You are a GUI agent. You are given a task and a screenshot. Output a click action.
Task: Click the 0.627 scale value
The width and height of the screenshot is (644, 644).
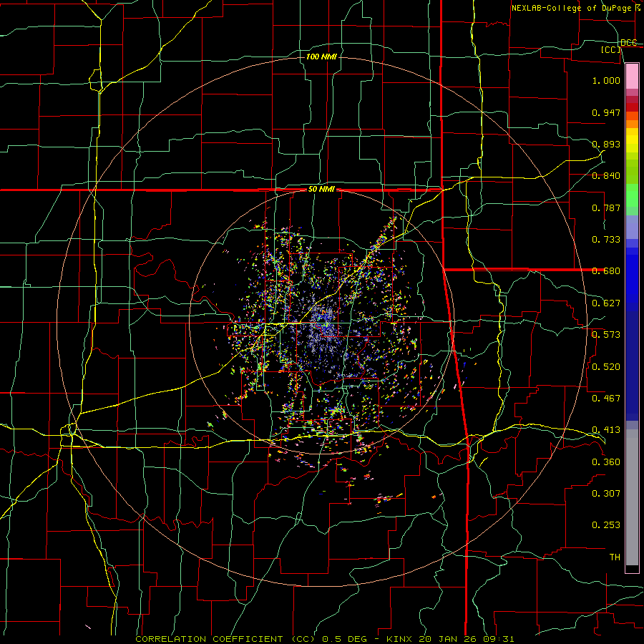click(x=606, y=303)
